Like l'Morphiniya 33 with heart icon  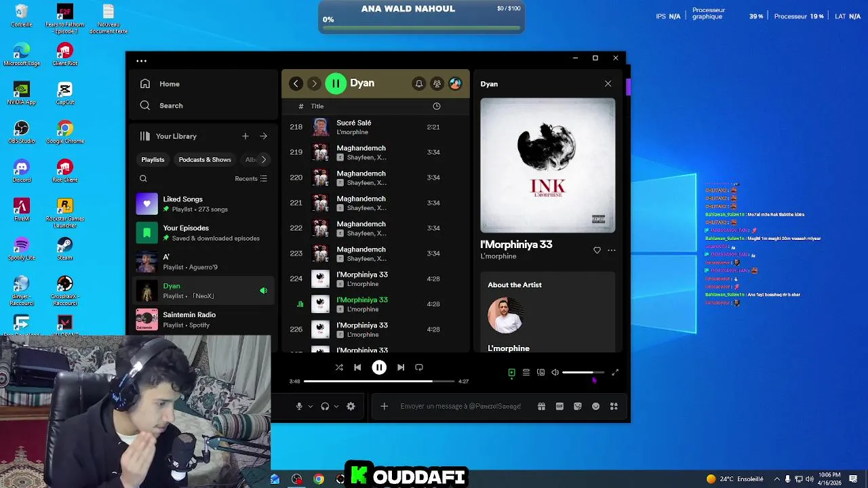[597, 250]
